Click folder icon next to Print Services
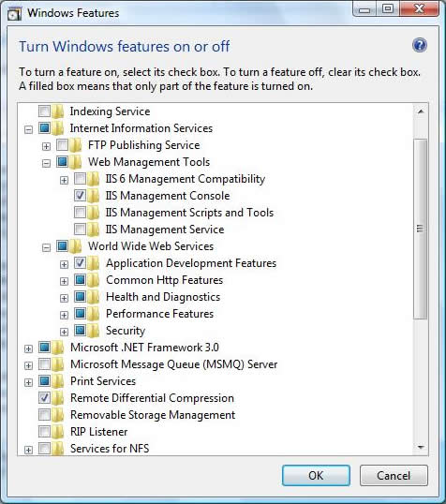 tap(58, 381)
